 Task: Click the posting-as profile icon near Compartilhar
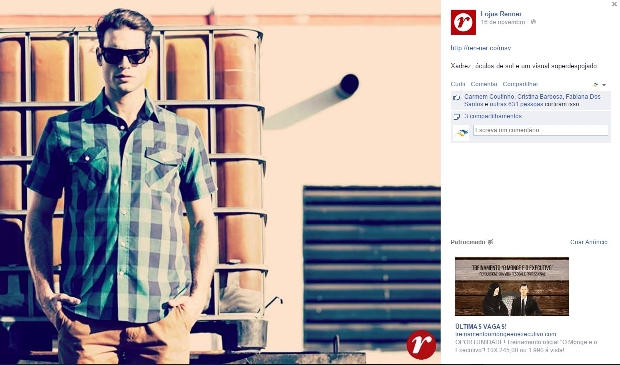point(595,85)
